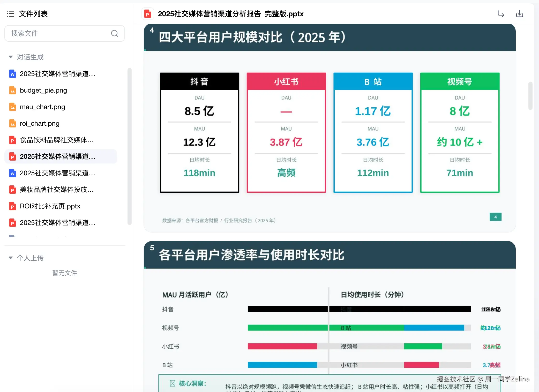539x392 pixels.
Task: Click the red 小红书 card header
Action: coord(286,81)
